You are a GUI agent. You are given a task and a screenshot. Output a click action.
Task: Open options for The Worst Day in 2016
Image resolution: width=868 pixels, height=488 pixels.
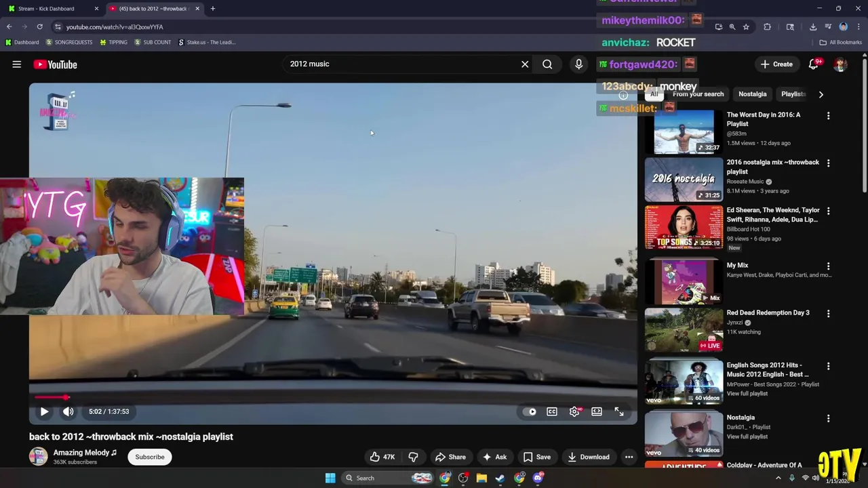click(828, 116)
